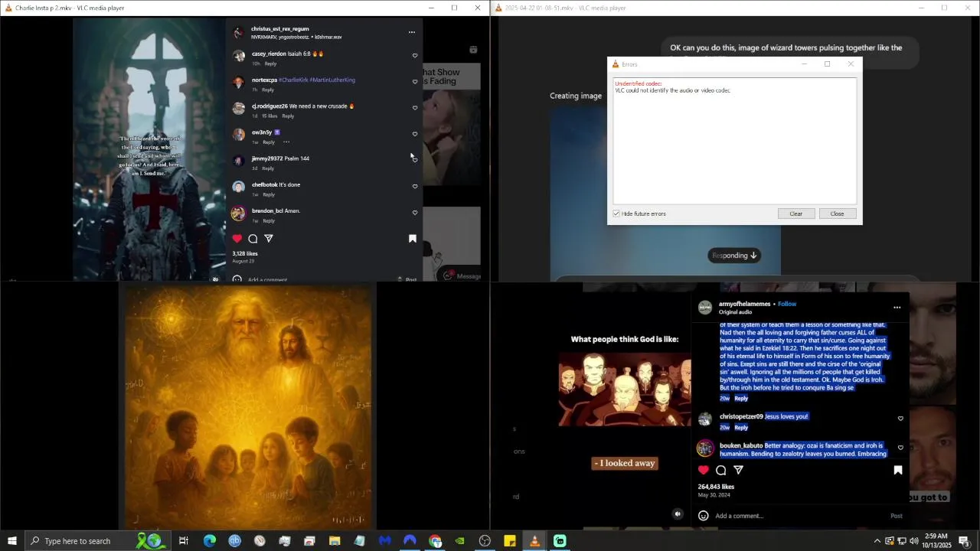The height and width of the screenshot is (551, 980).
Task: Open Task View on the taskbar
Action: tap(184, 541)
